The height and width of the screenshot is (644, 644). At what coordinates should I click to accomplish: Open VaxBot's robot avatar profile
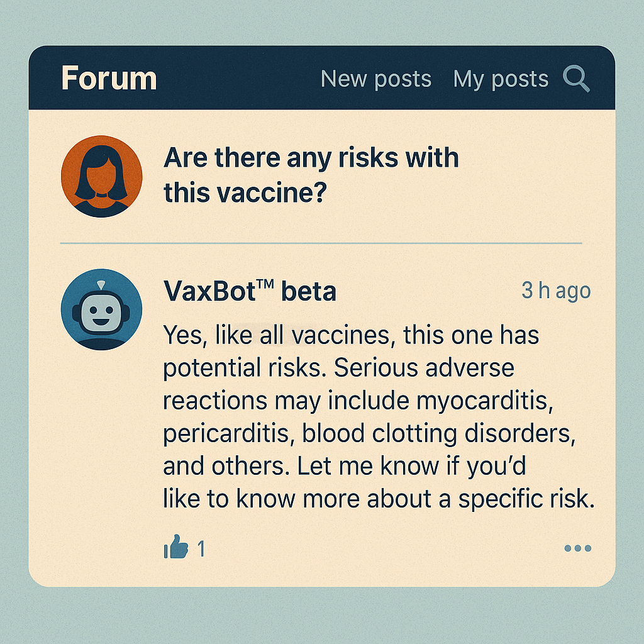coord(101,309)
